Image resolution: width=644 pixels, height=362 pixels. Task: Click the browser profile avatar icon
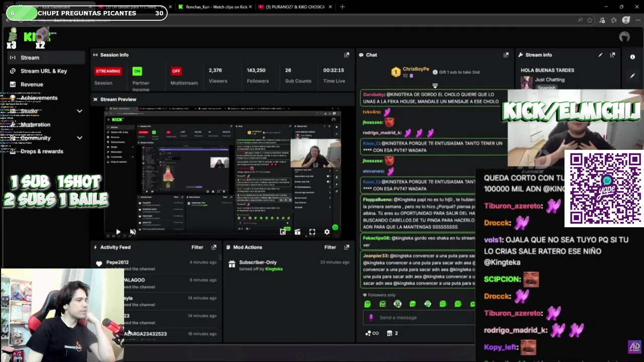point(626,21)
